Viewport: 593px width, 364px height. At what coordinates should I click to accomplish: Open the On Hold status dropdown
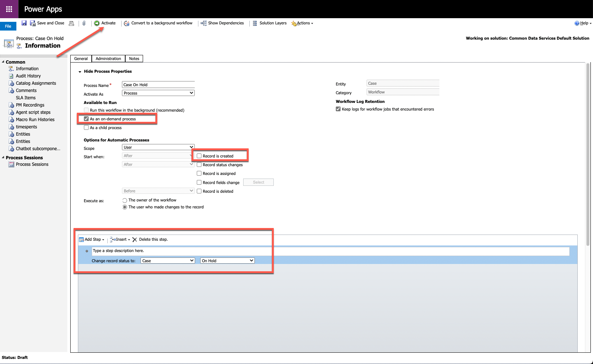click(227, 260)
